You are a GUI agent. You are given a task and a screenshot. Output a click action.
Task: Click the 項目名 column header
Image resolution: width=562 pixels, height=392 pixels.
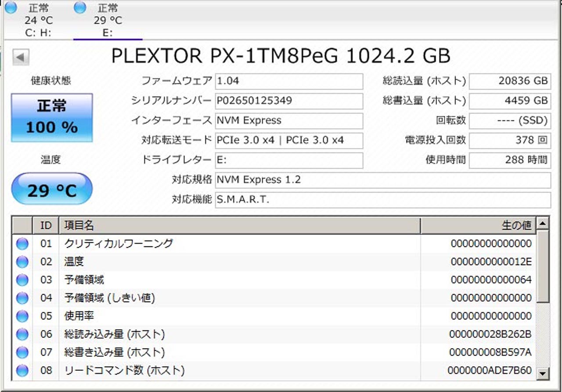240,226
